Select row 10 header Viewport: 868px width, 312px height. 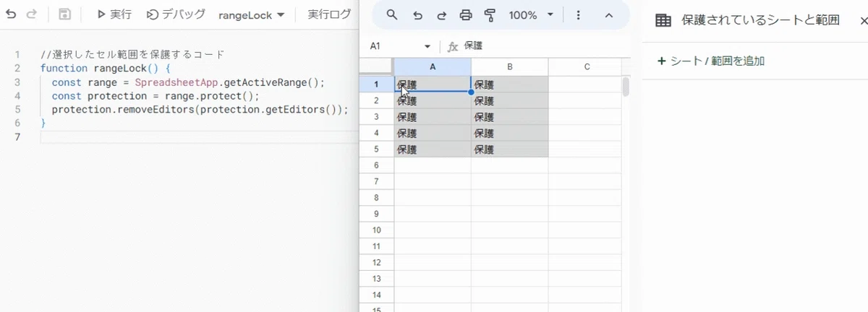[x=376, y=230]
